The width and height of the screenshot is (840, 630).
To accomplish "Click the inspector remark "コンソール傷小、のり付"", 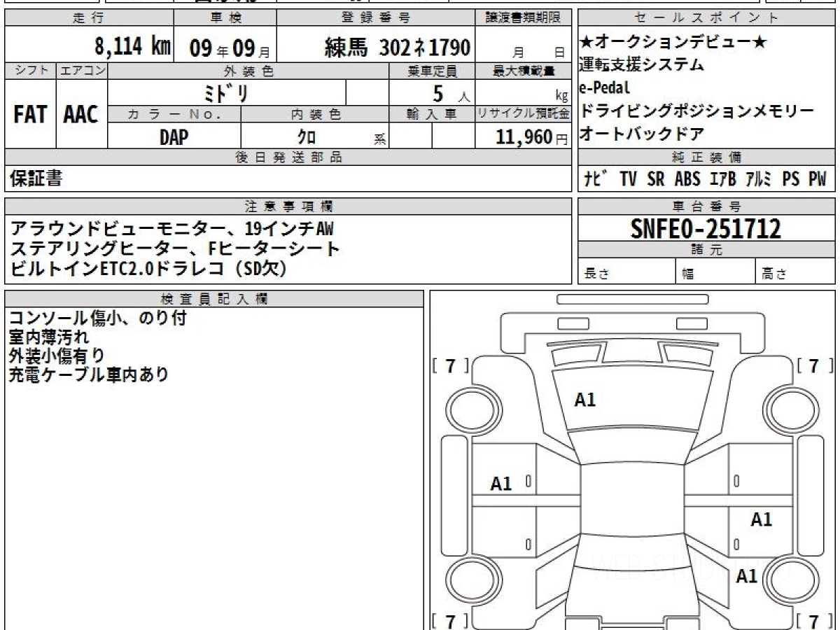I will click(98, 318).
